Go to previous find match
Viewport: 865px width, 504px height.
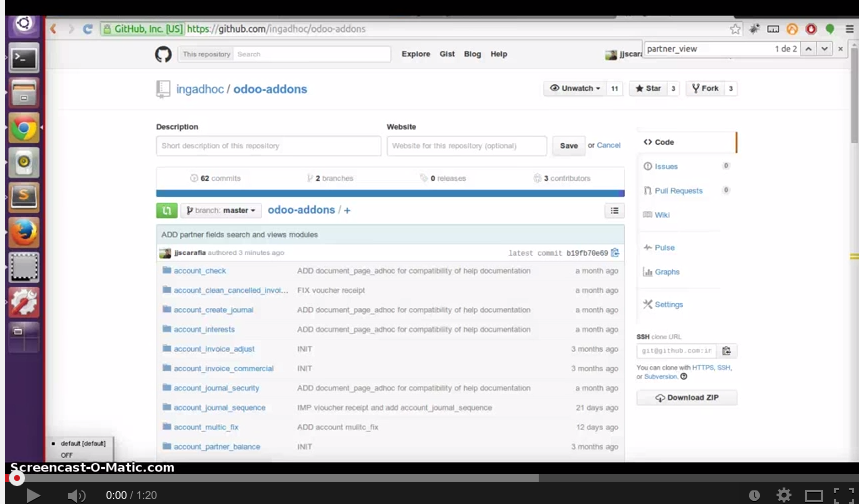[x=808, y=49]
